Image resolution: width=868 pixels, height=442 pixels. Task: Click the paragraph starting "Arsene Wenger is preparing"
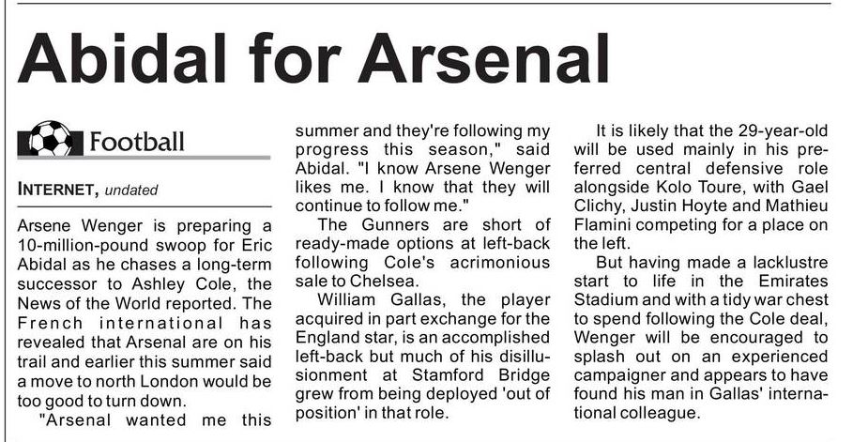pos(145,312)
